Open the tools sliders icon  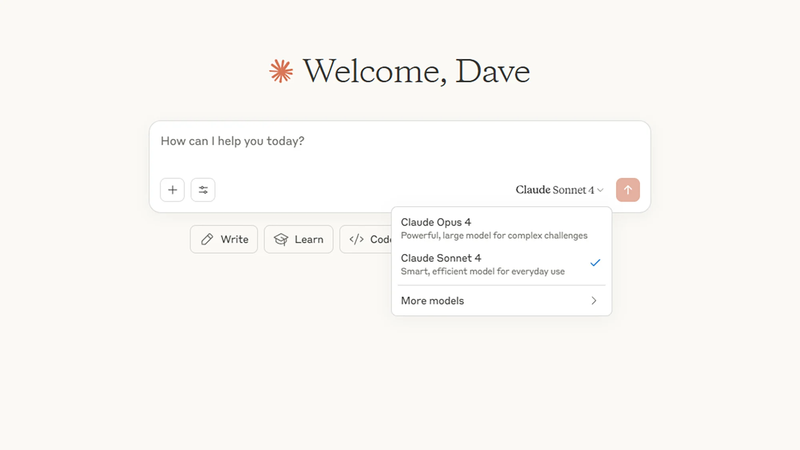pyautogui.click(x=203, y=190)
